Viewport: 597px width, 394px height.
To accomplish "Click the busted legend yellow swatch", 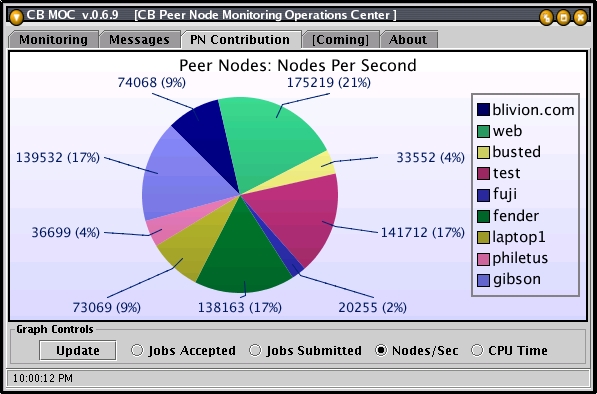I will 483,152.
